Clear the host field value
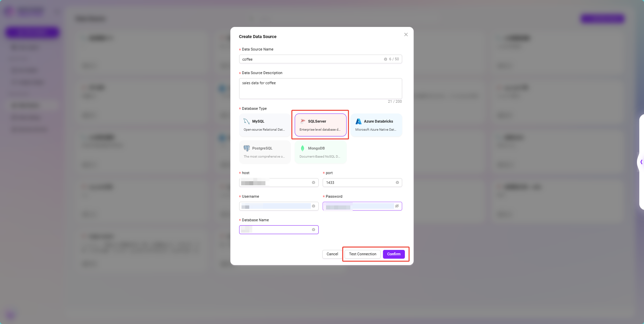 point(313,183)
